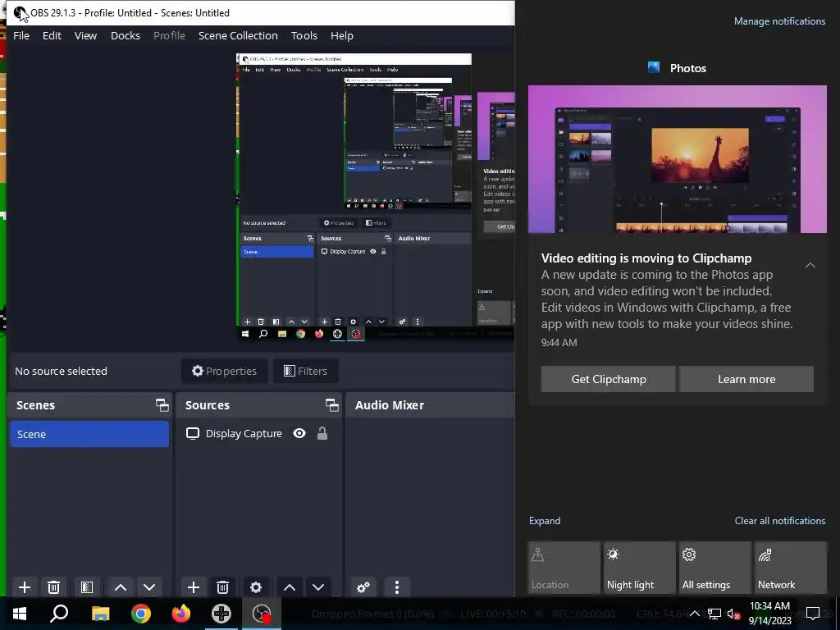The image size is (840, 630).
Task: Open the gamepad app on taskbar
Action: pos(221,614)
